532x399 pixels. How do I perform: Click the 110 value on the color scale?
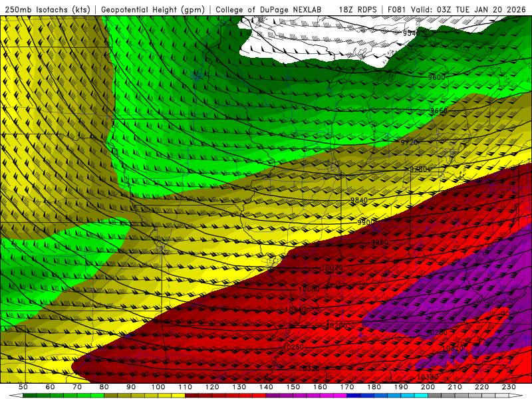pyautogui.click(x=185, y=387)
